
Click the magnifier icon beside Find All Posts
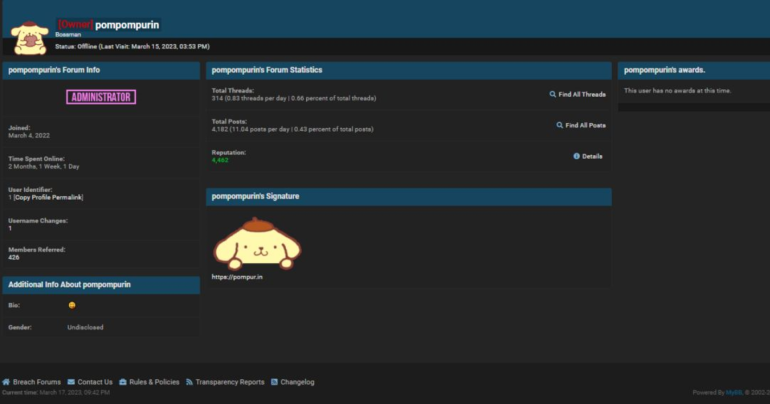pyautogui.click(x=560, y=125)
